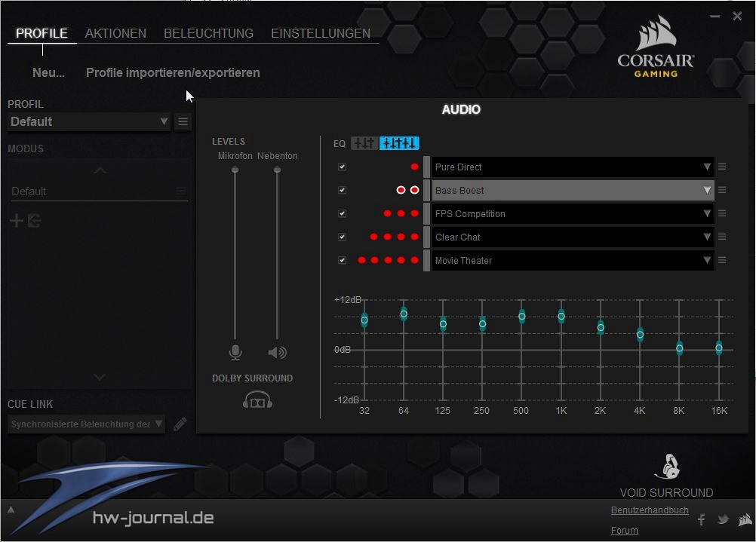Click the 1K EQ slider handle

(561, 317)
